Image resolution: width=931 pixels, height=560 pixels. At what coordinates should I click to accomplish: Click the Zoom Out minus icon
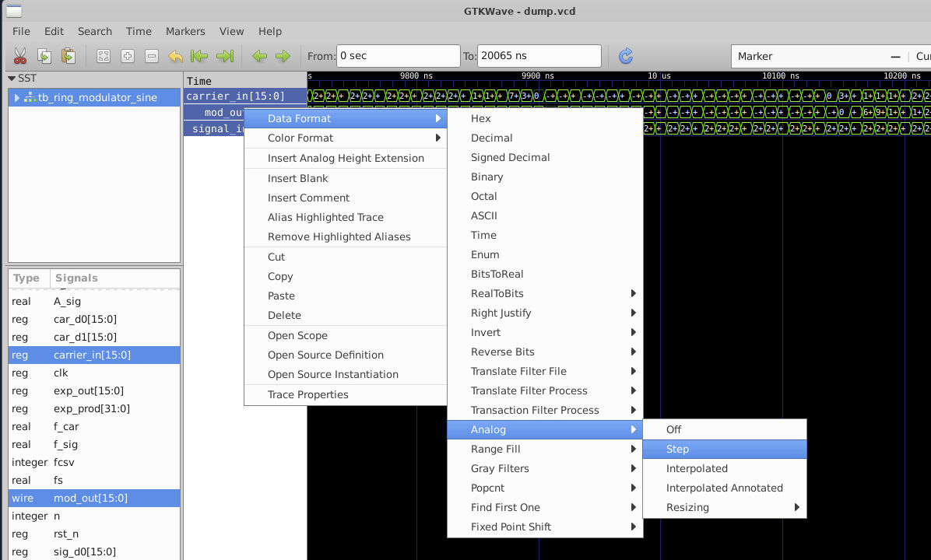point(152,56)
